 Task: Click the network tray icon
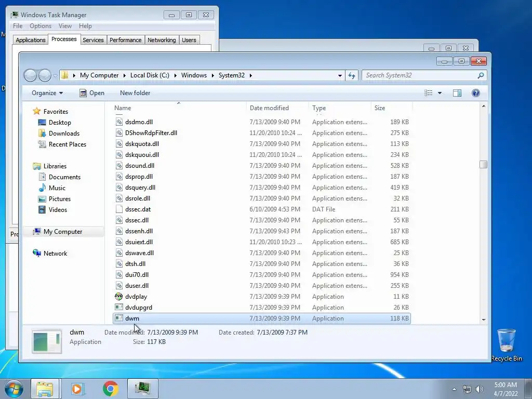coord(467,389)
